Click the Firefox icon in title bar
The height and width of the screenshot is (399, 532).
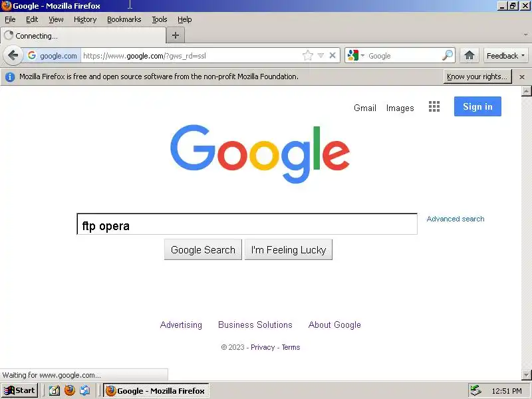(x=6, y=6)
